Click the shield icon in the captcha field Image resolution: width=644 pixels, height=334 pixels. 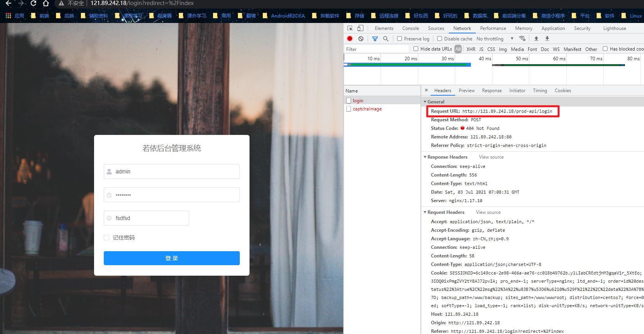click(x=109, y=218)
